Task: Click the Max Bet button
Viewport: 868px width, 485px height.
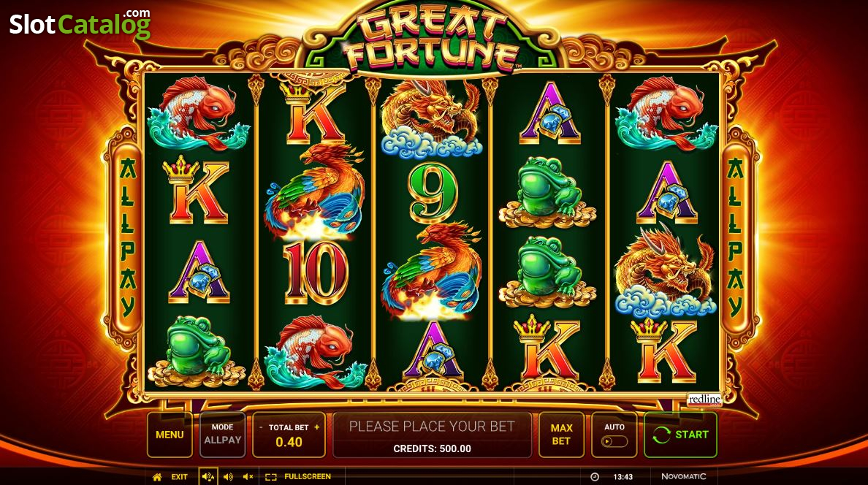Action: tap(561, 435)
